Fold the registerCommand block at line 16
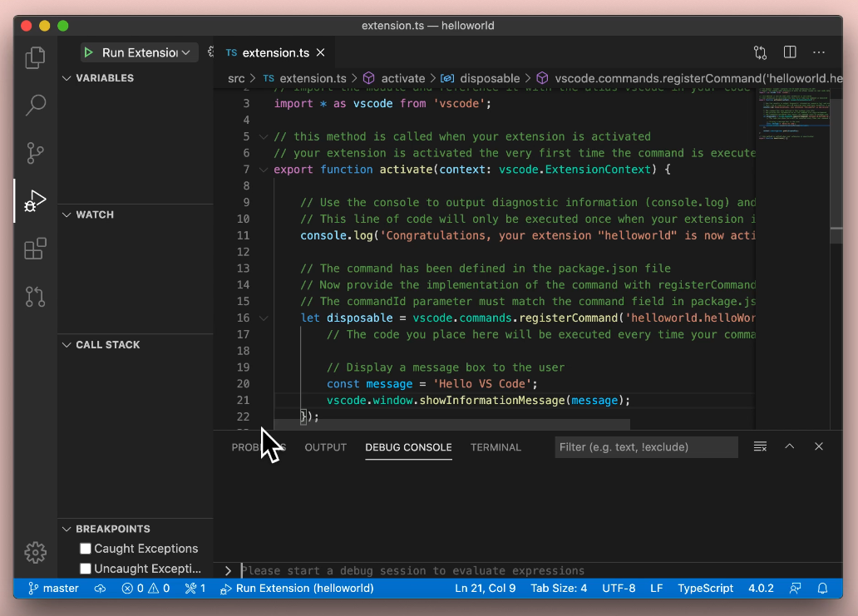This screenshot has width=858, height=616. click(264, 318)
